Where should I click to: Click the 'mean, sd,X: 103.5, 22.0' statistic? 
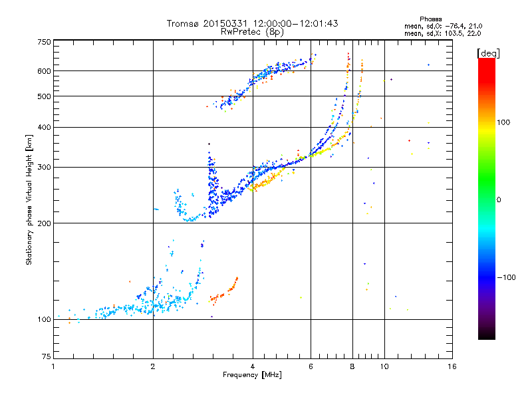pyautogui.click(x=442, y=33)
